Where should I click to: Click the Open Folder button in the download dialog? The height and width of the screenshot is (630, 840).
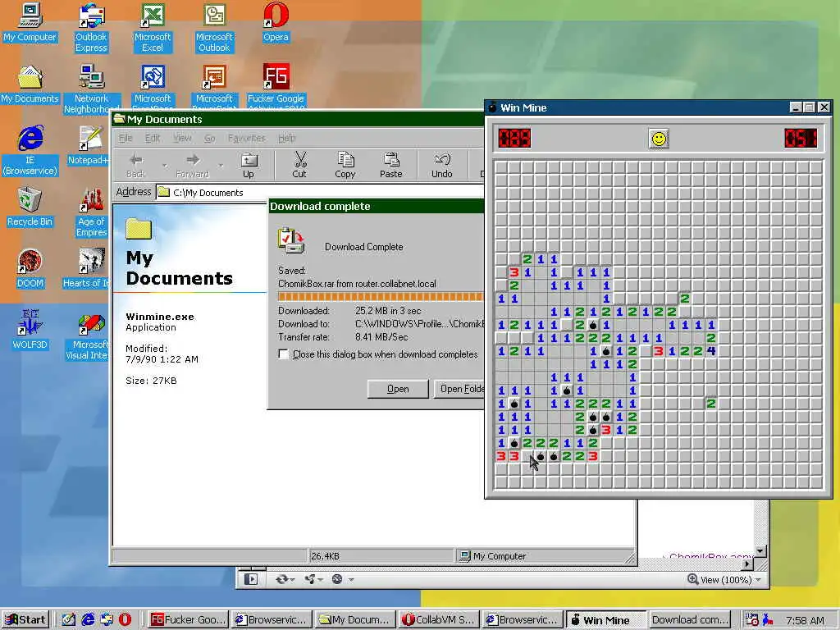460,389
